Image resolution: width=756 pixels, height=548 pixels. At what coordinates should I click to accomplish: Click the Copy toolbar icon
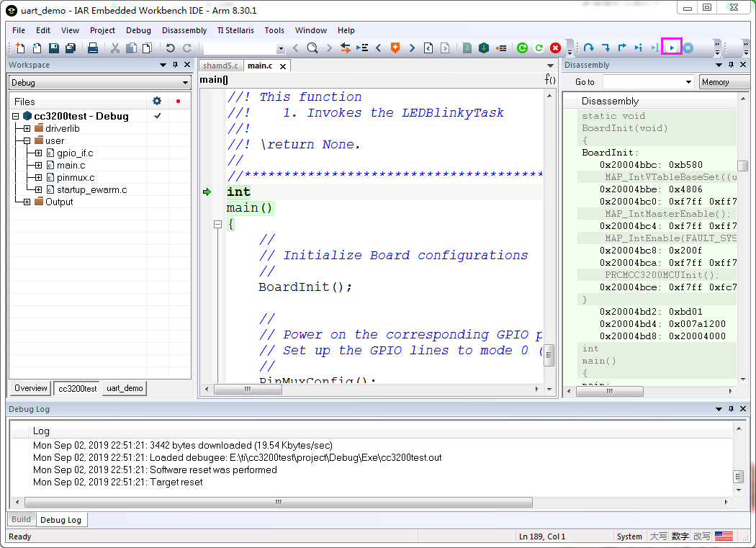[131, 48]
